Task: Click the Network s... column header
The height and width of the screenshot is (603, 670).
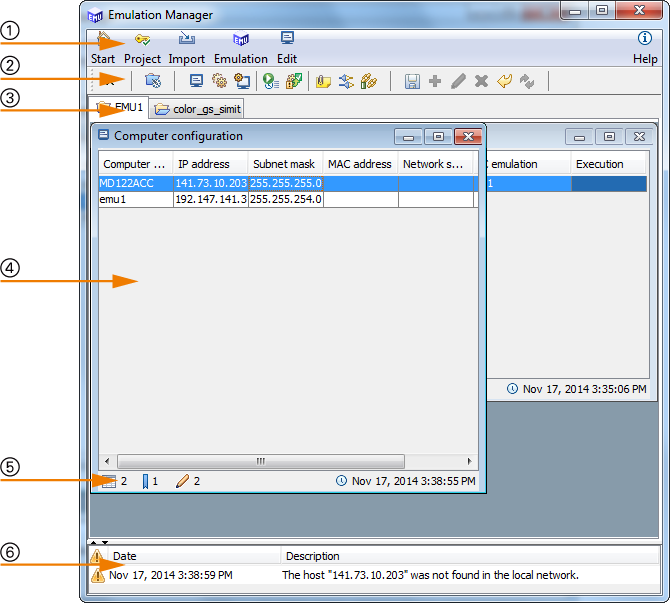Action: click(435, 164)
